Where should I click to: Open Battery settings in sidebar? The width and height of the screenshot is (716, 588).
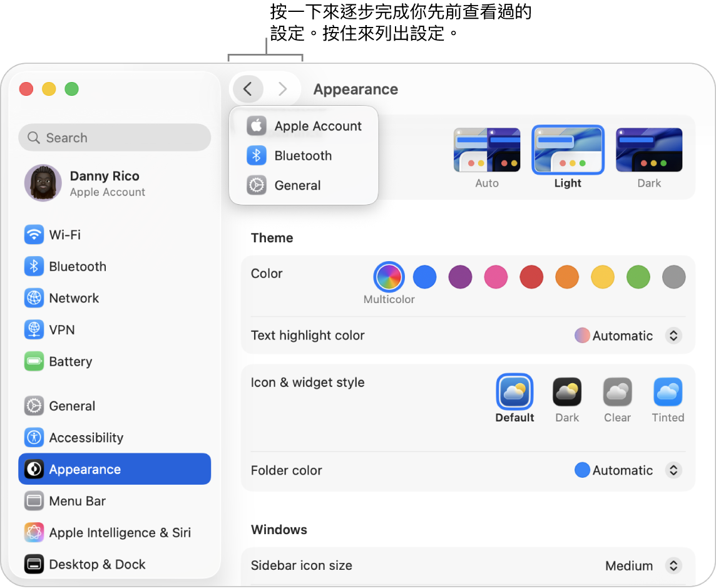click(x=70, y=362)
